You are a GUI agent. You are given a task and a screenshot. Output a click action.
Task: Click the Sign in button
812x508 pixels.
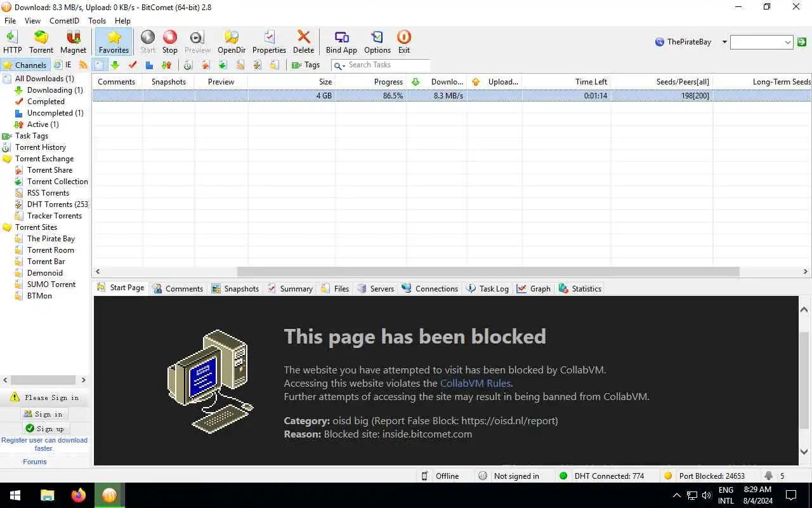point(43,414)
